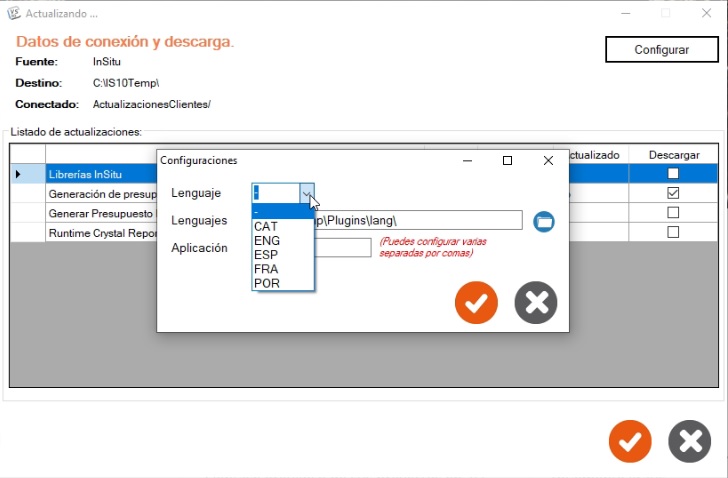Click the app logo in title bar
This screenshot has width=728, height=478.
(14, 13)
